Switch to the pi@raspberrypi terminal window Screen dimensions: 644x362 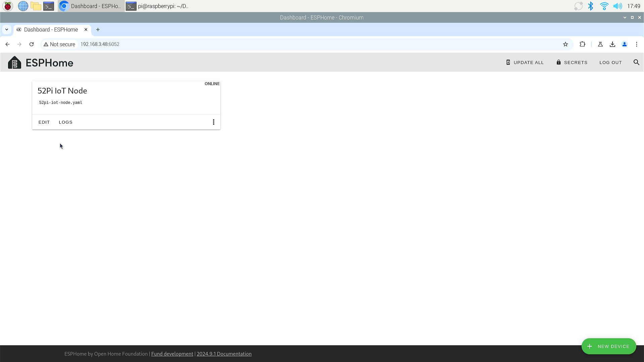(x=158, y=6)
